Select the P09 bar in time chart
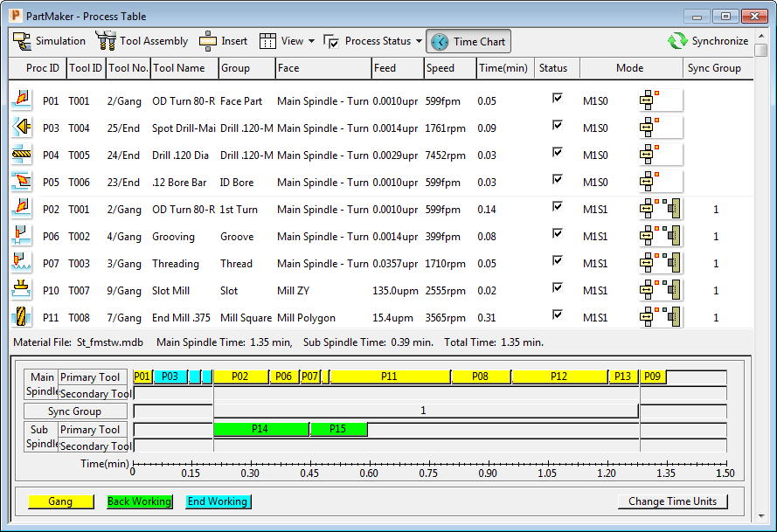Screen dimensions: 777x532 coord(653,377)
